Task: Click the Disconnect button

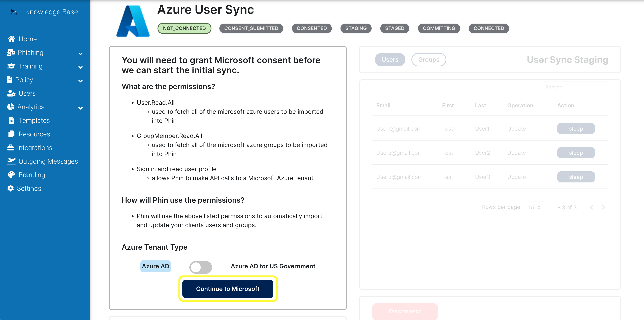Action: click(405, 311)
